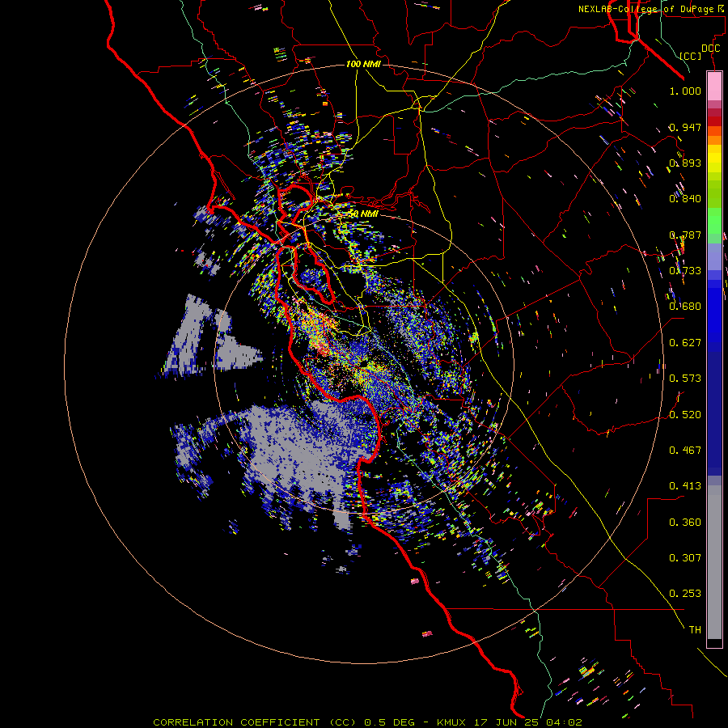Viewport: 728px width, 728px height.
Task: Click the 0.733 scale value
Action: coord(685,271)
